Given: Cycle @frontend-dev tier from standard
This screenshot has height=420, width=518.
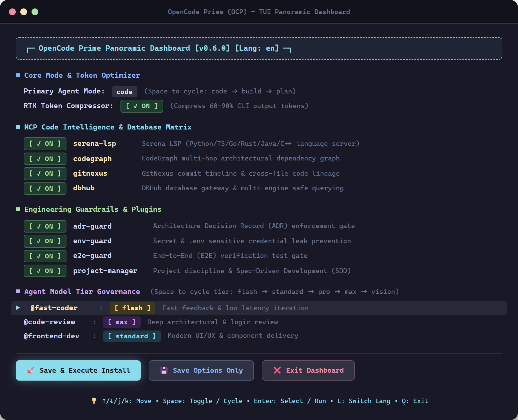Looking at the screenshot, I should pyautogui.click(x=132, y=336).
